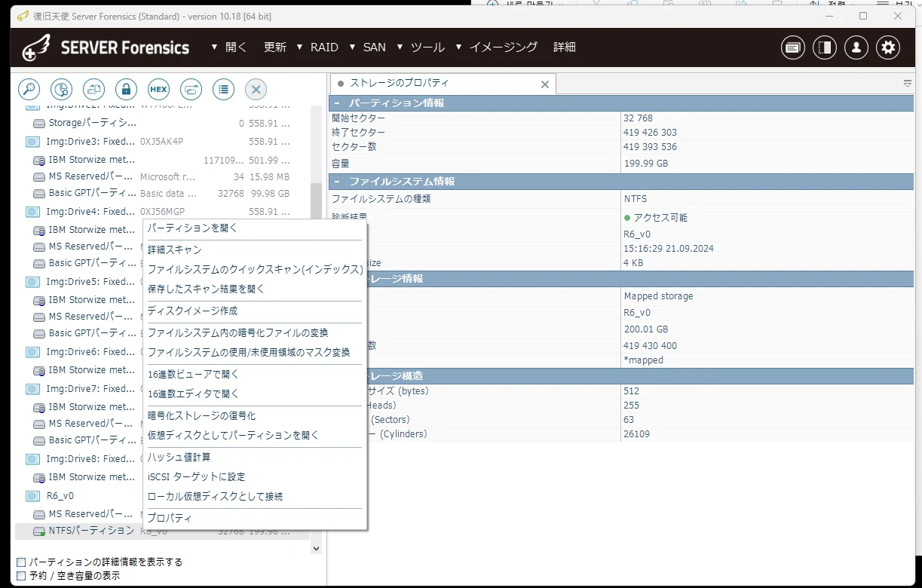Click the storage tree scrollbar down arrow
Viewport: 922px width, 588px height.
pyautogui.click(x=316, y=549)
